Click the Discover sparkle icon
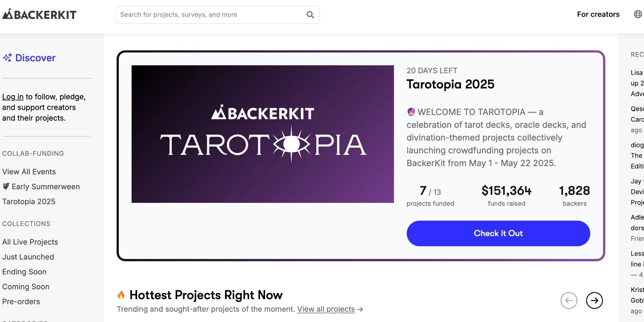Image resolution: width=644 pixels, height=322 pixels. tap(7, 58)
